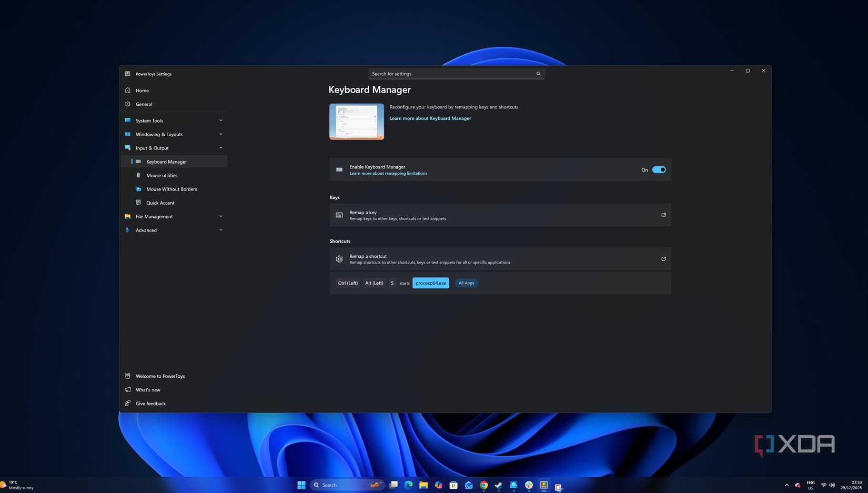868x493 pixels.
Task: Collapse the Input & Output section
Action: (220, 148)
